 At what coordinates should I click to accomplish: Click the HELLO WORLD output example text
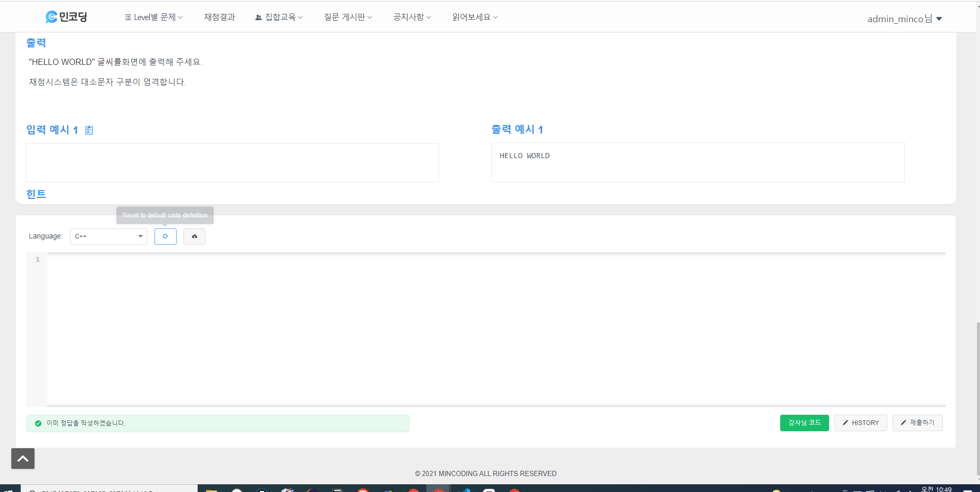[524, 156]
